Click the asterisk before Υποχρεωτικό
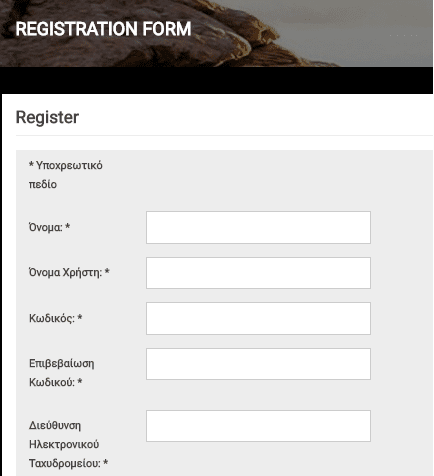Screen dimensions: 434x476 click(x=31, y=164)
